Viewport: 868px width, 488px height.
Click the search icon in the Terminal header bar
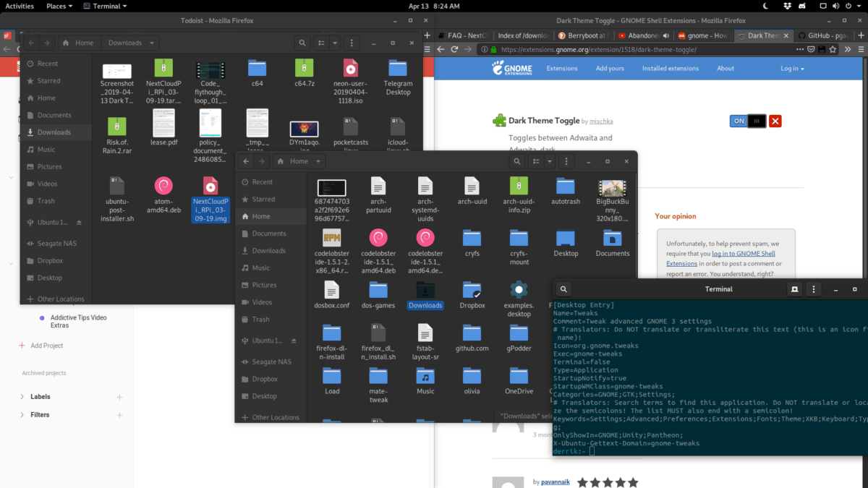pos(563,288)
